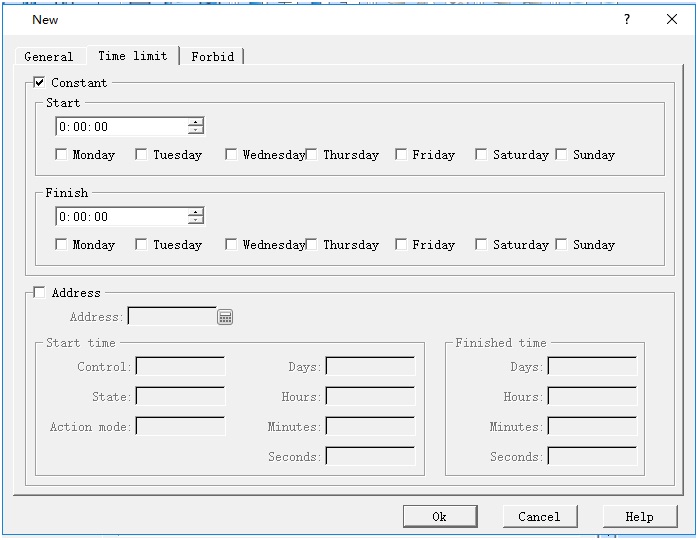Uncheck the Constant checkbox
Screen dimensions: 698x540
pos(40,83)
